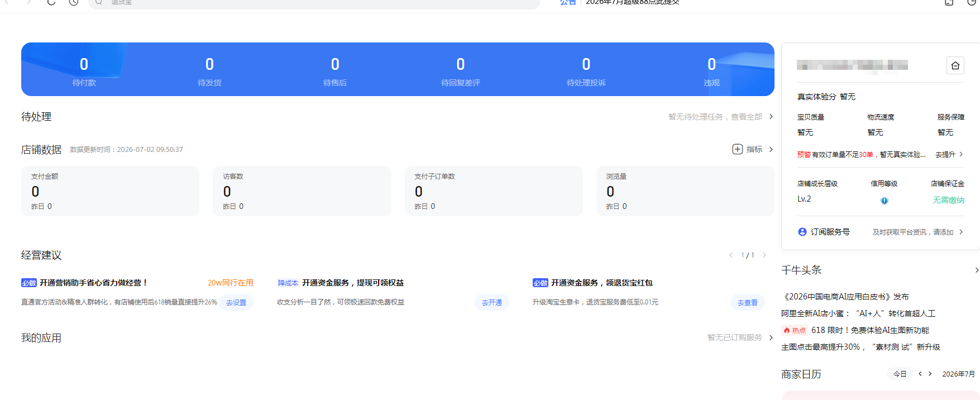Click the red 热点 flame tag
980x400 pixels.
[794, 330]
